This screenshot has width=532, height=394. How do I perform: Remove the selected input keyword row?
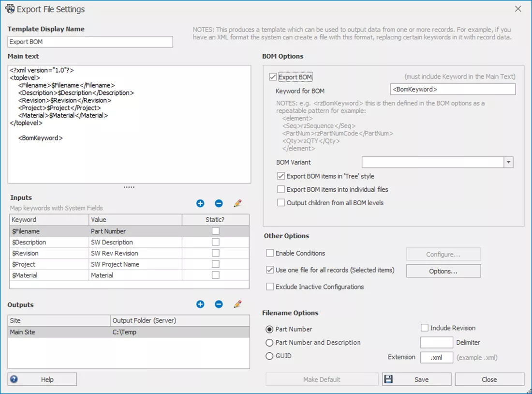coord(219,204)
